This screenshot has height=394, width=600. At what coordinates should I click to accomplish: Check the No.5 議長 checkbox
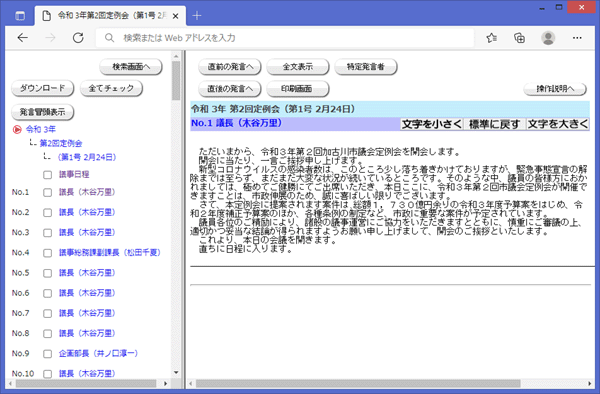(47, 274)
